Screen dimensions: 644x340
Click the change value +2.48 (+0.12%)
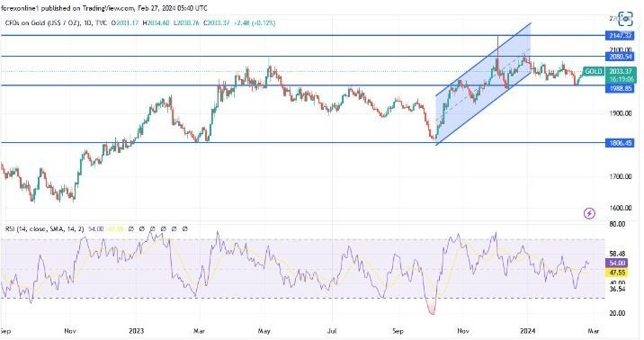coord(255,23)
